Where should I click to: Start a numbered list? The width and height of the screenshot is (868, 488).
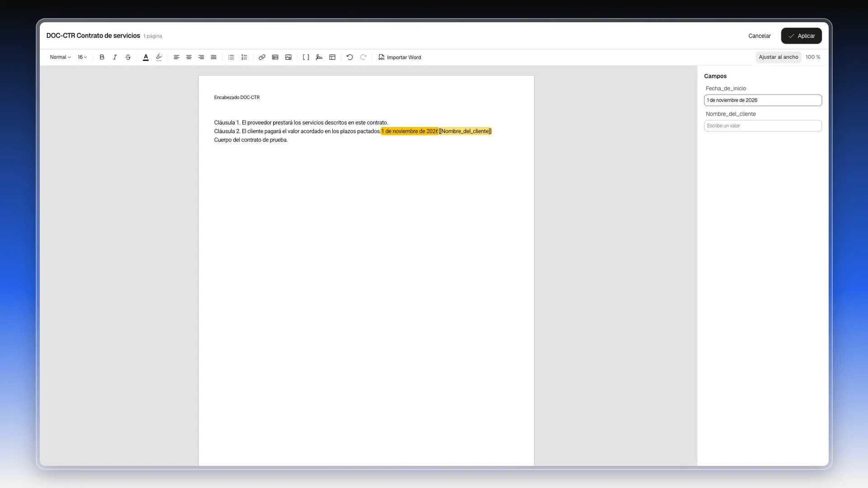coord(244,57)
